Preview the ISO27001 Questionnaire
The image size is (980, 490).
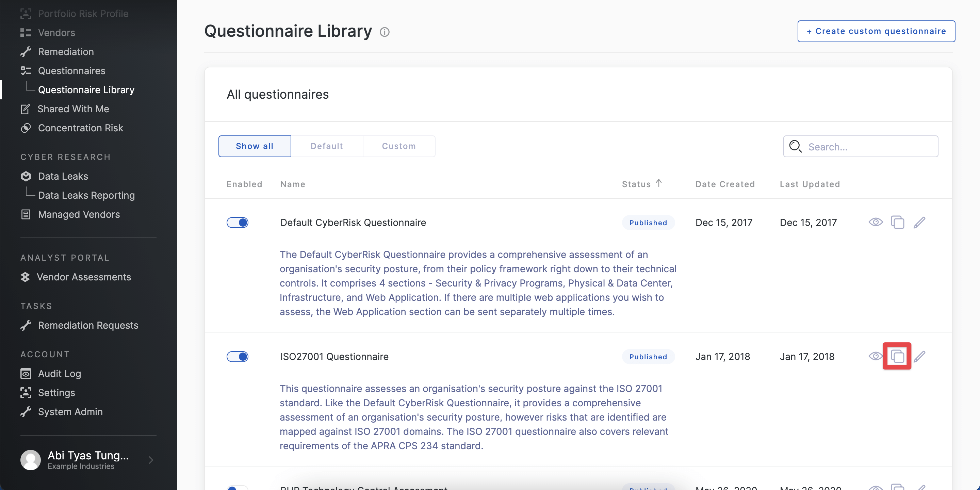(876, 356)
